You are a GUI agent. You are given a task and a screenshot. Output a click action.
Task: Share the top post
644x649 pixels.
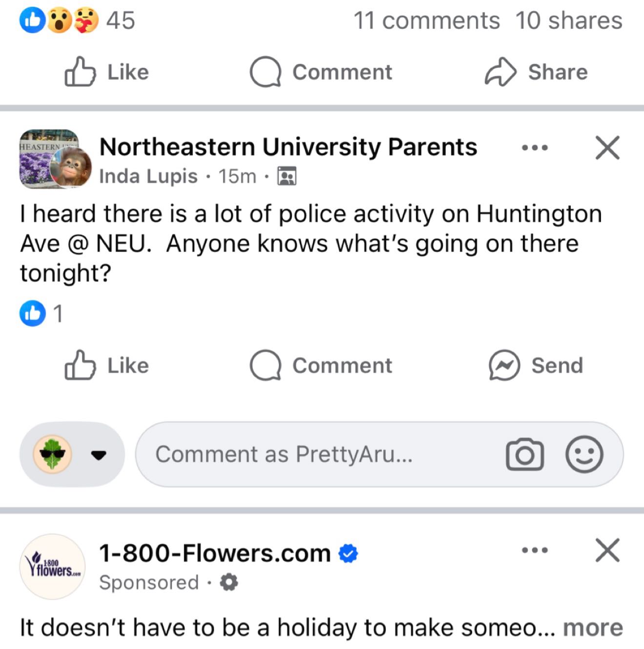536,72
